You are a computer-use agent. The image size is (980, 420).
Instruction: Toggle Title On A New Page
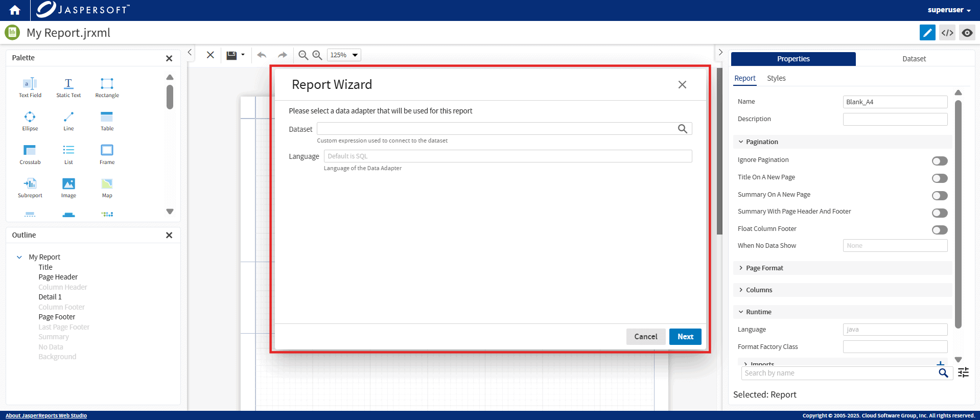pos(939,178)
